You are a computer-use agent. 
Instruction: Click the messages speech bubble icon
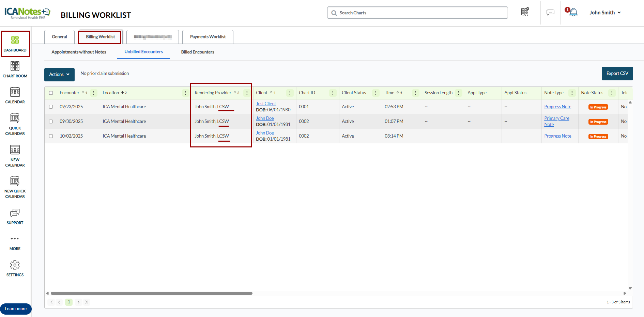[550, 13]
